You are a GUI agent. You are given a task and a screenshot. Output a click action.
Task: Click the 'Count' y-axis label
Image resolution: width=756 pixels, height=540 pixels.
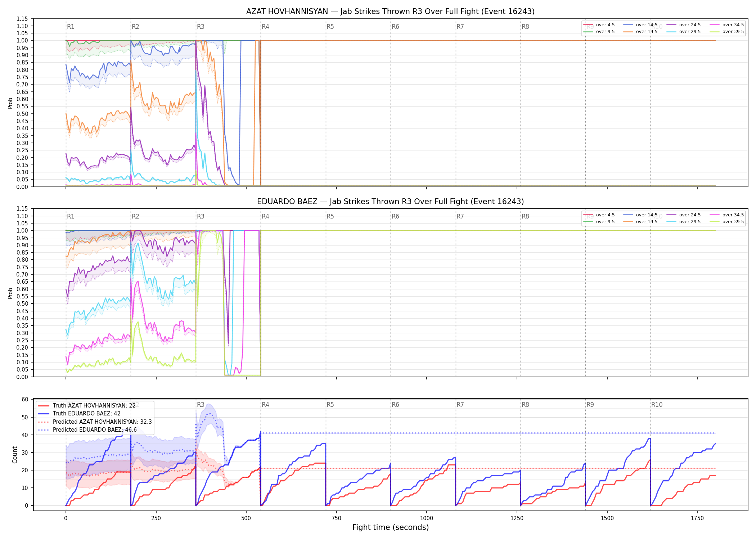coord(15,455)
